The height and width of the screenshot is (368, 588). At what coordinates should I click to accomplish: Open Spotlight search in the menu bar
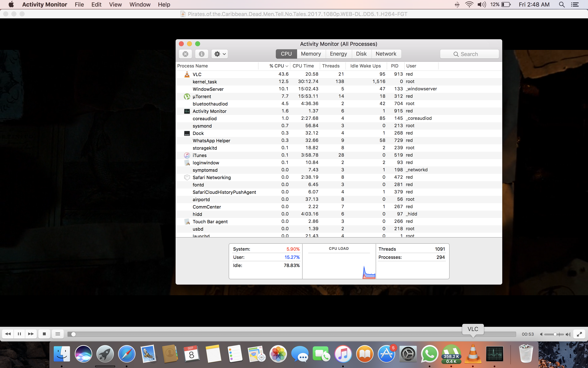(561, 4)
